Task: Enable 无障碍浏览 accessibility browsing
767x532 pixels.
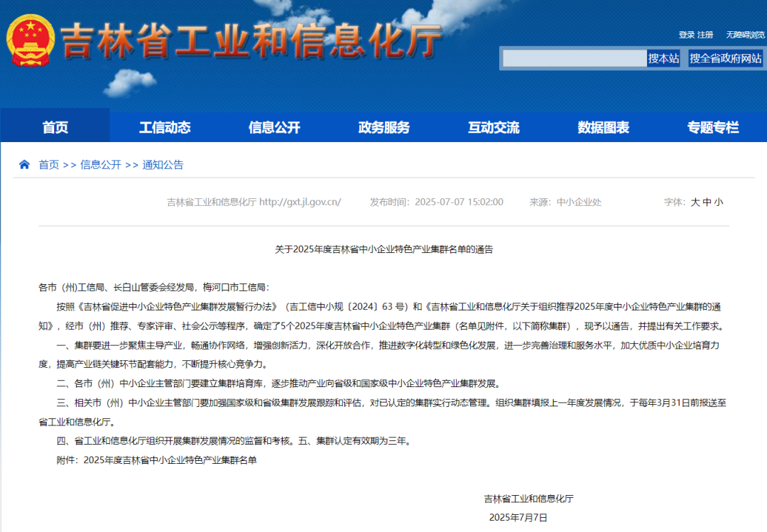Action: [745, 33]
